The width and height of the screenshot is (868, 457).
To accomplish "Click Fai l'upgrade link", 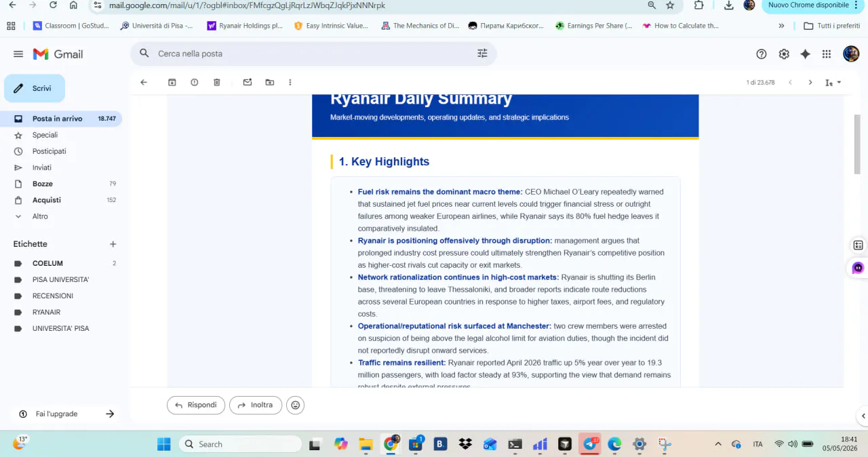I will point(56,414).
